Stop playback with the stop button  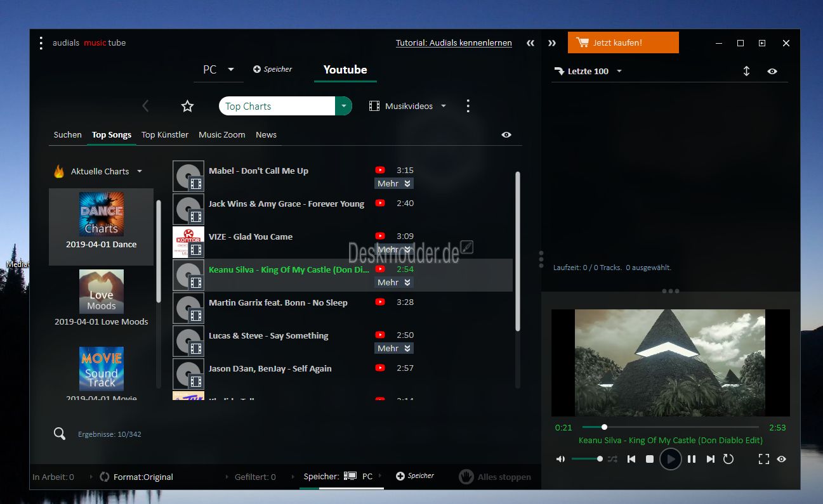(650, 459)
